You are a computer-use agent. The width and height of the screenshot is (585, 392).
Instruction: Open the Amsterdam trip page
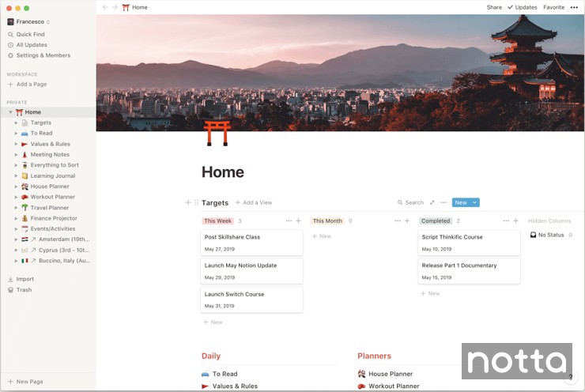64,239
